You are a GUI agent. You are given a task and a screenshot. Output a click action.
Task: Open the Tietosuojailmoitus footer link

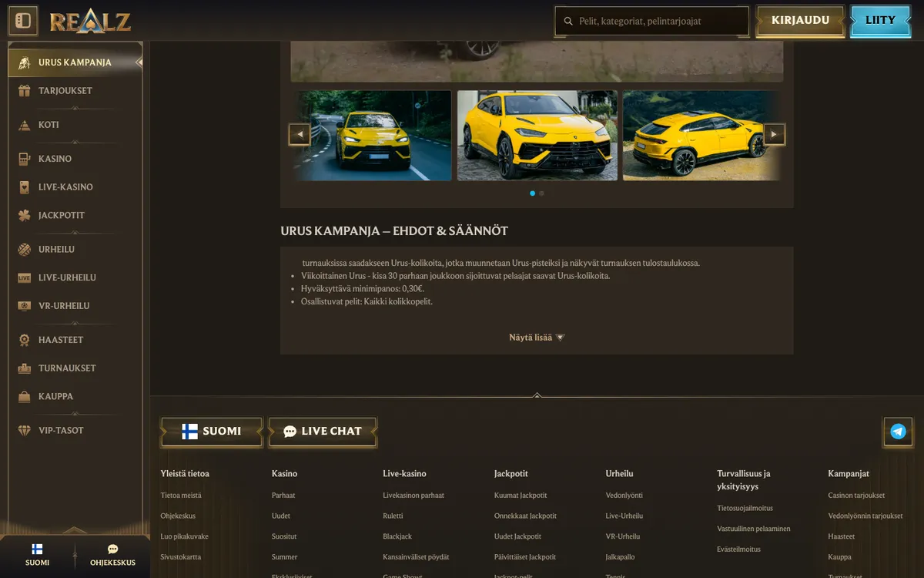[x=745, y=509]
